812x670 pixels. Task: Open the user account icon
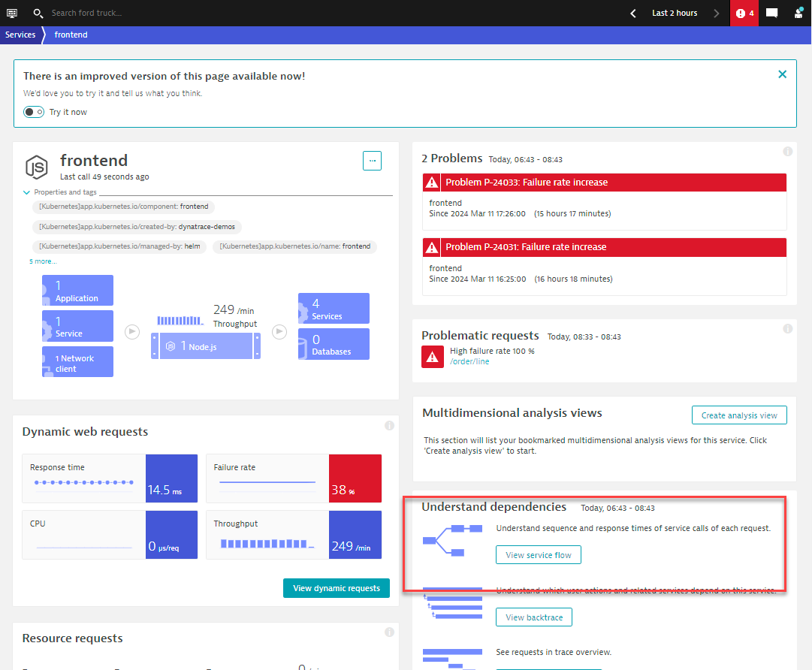point(798,13)
